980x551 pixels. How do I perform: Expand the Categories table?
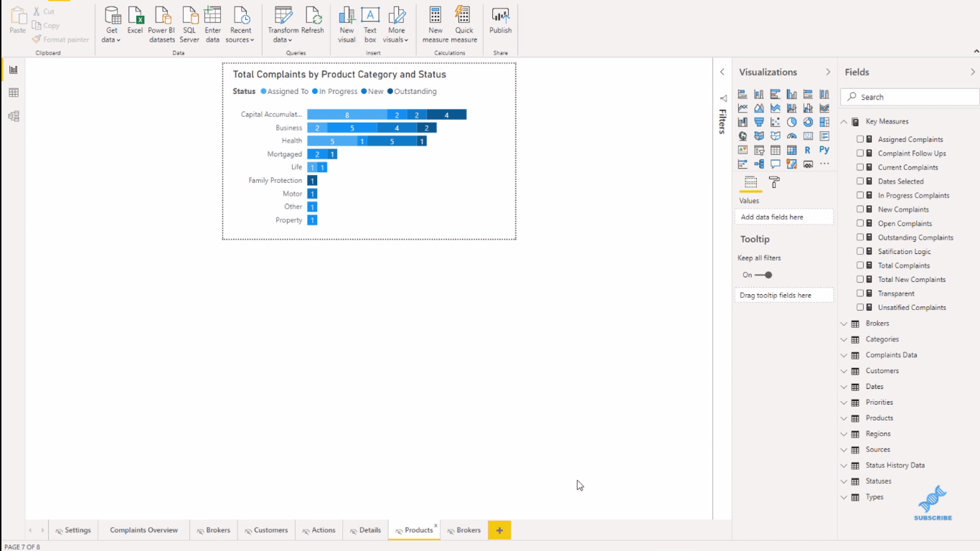[844, 339]
